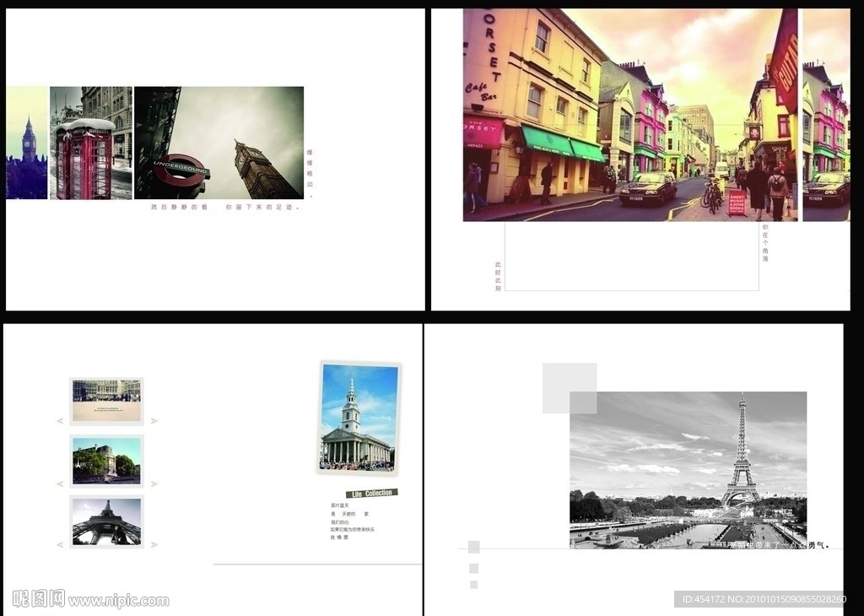Select the black-and-white Eiffel Tower panorama
864x616 pixels.
coord(688,470)
